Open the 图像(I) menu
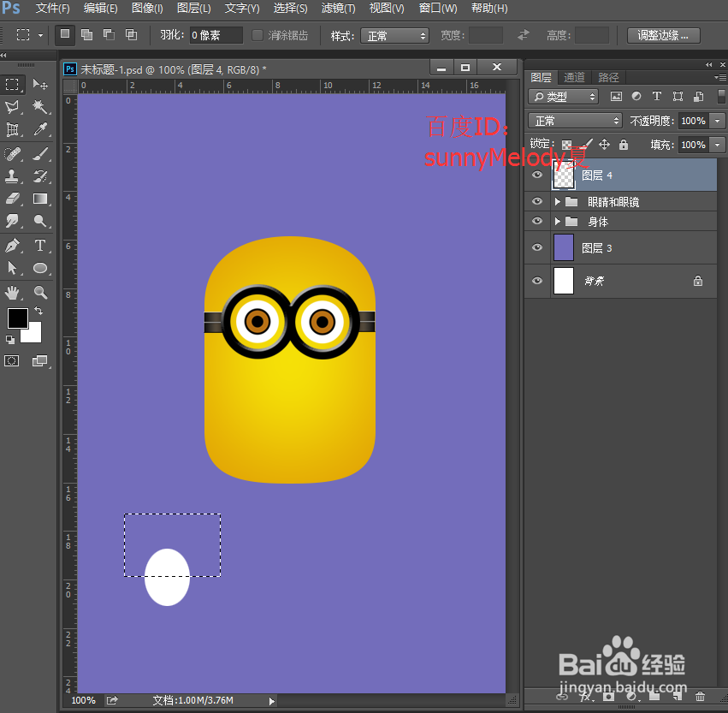728x713 pixels. (147, 9)
